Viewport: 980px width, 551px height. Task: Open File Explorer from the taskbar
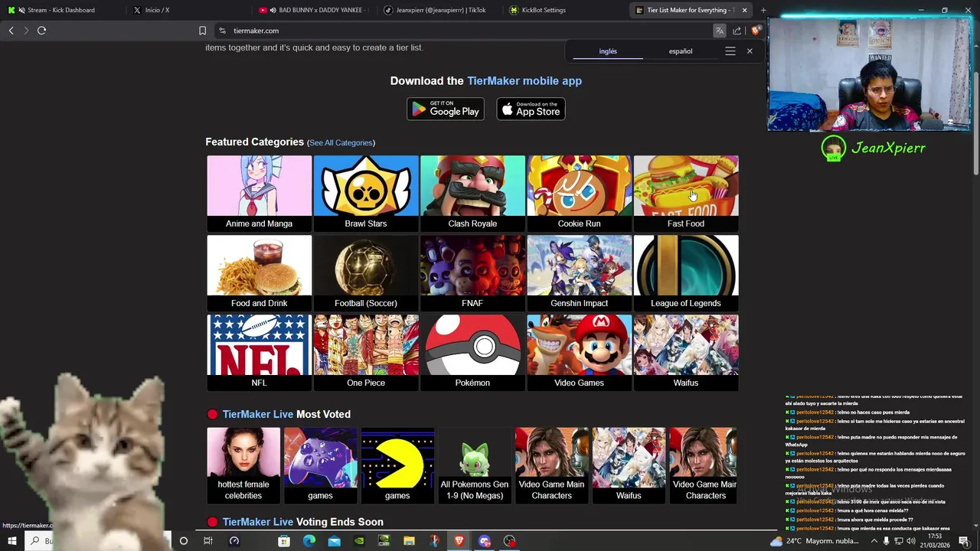(410, 541)
